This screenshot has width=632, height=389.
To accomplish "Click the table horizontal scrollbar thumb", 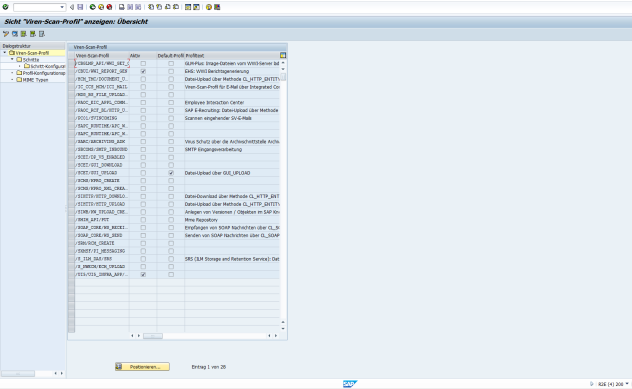I will tap(153, 336).
